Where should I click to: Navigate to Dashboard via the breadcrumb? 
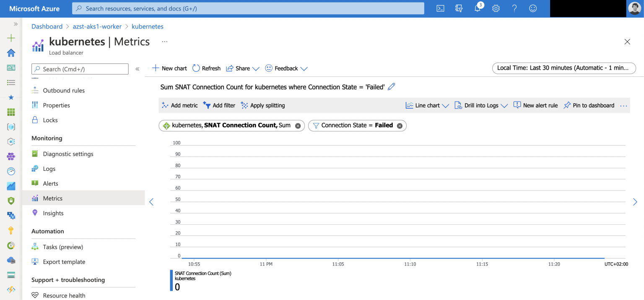[47, 26]
